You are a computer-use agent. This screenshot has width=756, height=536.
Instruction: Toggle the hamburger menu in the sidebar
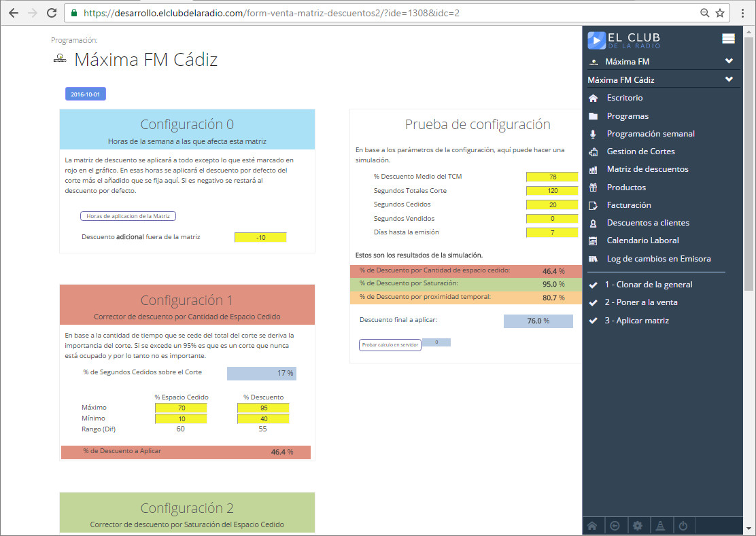pyautogui.click(x=728, y=39)
